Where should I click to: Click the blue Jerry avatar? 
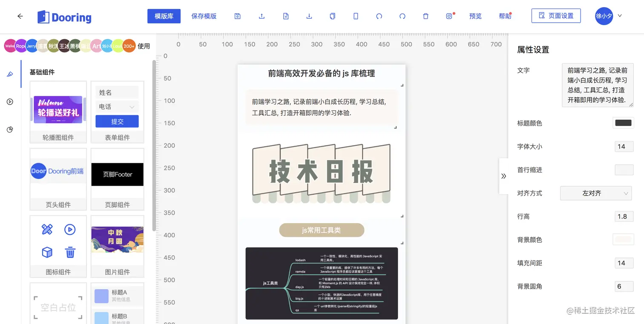click(x=32, y=46)
